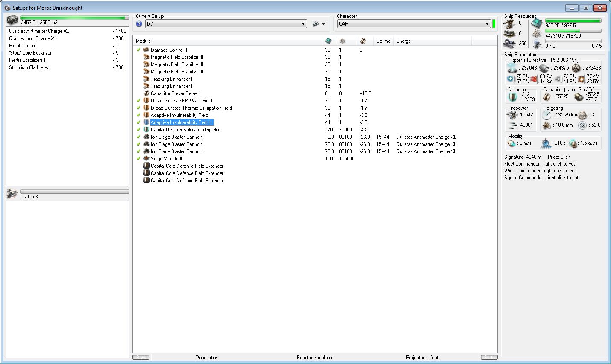Click the volley damage icon showing 49361
This screenshot has height=364, width=611.
[x=512, y=125]
